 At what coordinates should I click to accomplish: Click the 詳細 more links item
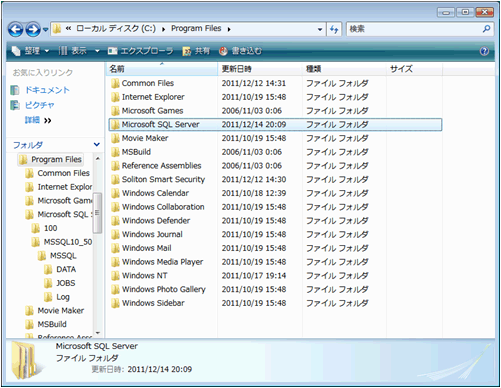38,120
